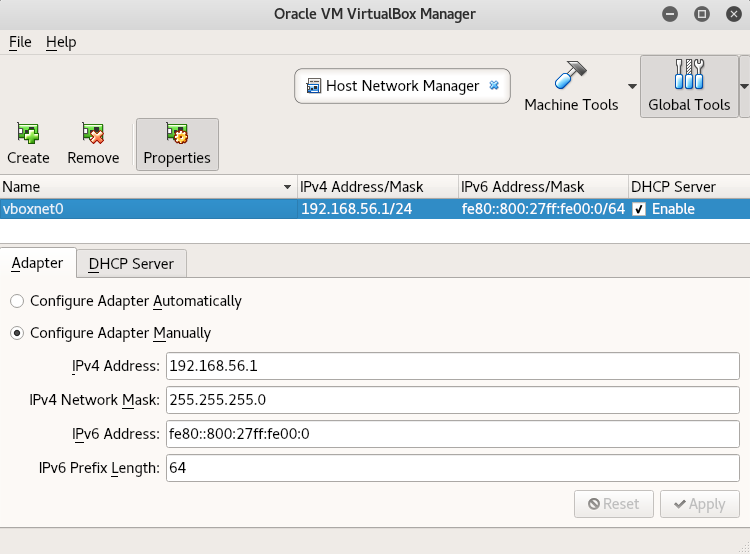The width and height of the screenshot is (750, 554).
Task: Close the Host Network Manager tool pane
Action: [494, 86]
